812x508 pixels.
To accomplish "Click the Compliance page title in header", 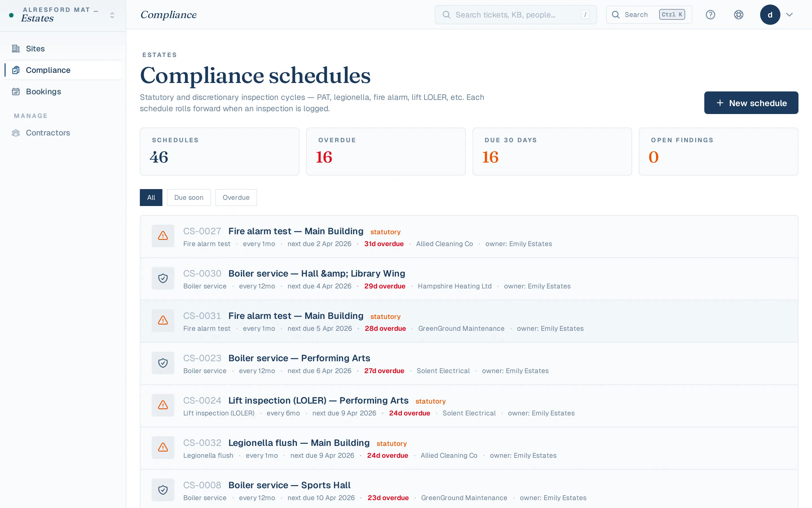I will [168, 15].
